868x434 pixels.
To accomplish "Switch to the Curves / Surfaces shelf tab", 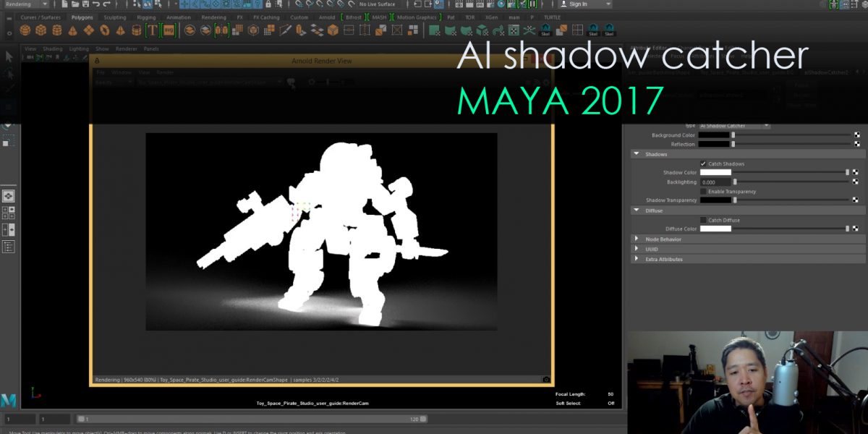I will tap(41, 17).
